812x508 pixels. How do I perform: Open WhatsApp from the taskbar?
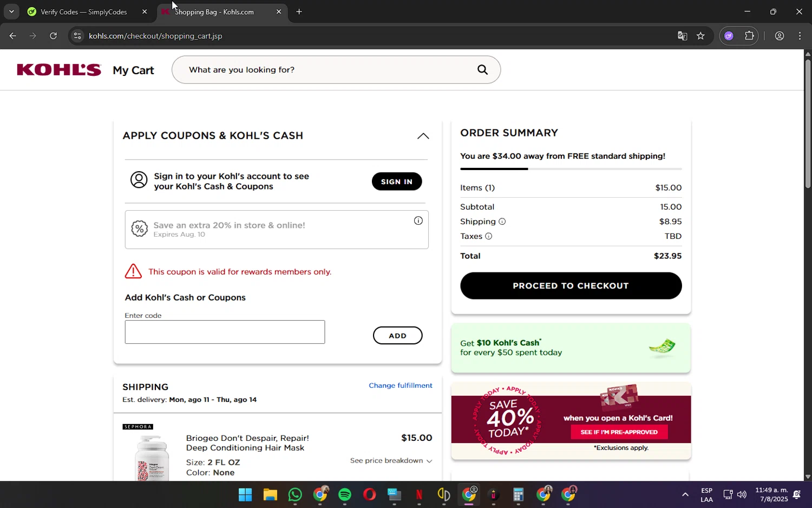(x=295, y=494)
